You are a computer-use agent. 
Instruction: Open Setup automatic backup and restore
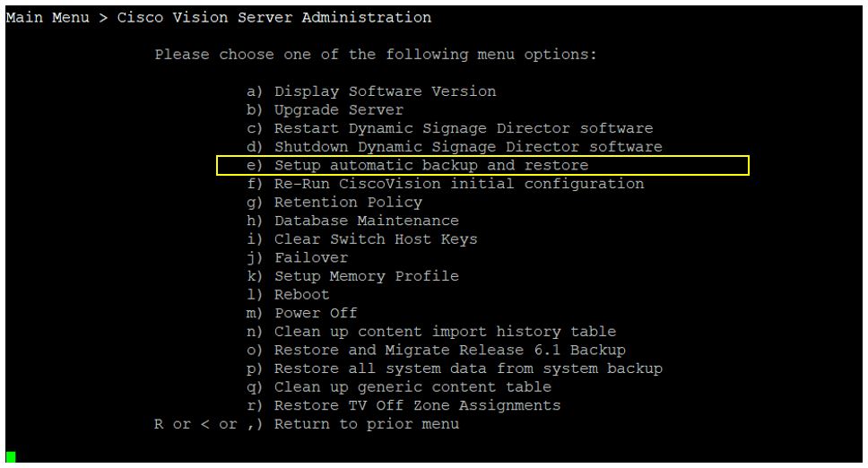431,166
